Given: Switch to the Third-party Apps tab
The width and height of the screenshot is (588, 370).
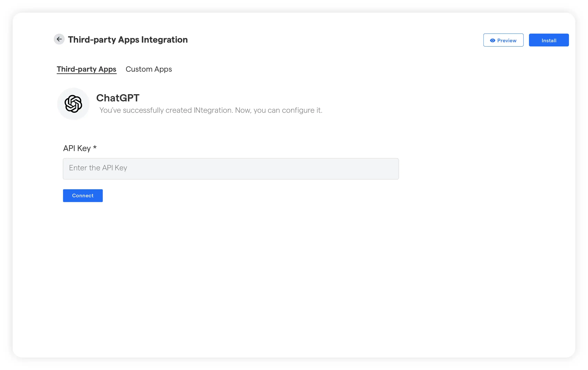Looking at the screenshot, I should click(x=86, y=69).
